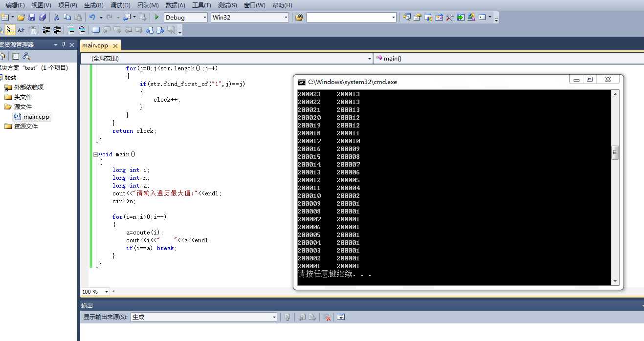Click the Find in Files folder icon
Screen dimensions: 644x341
[299, 17]
